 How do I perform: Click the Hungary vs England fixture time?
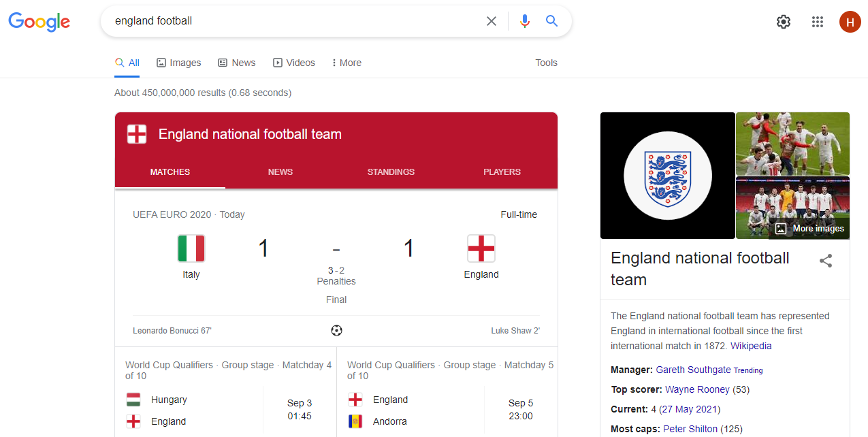(x=300, y=410)
